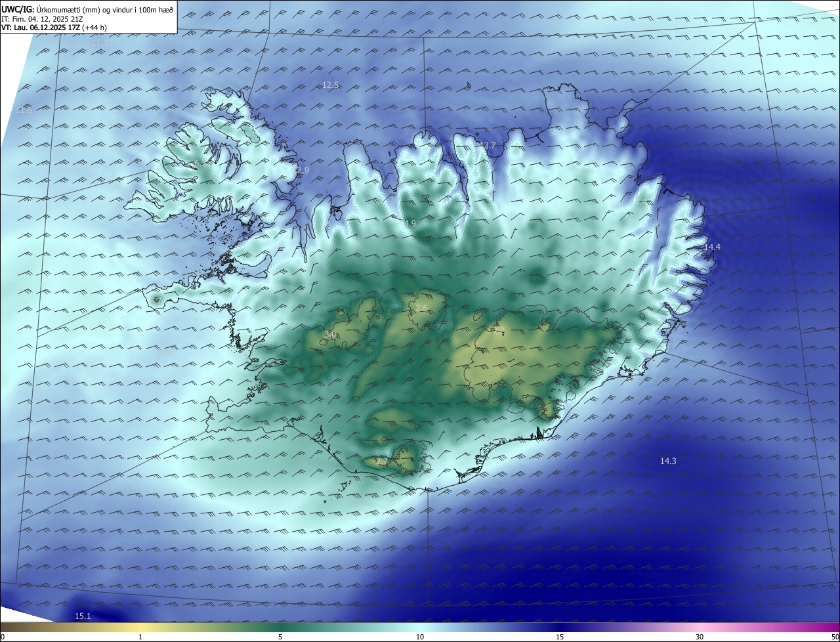
Task: Click the color scale tick label "5"
Action: point(280,637)
